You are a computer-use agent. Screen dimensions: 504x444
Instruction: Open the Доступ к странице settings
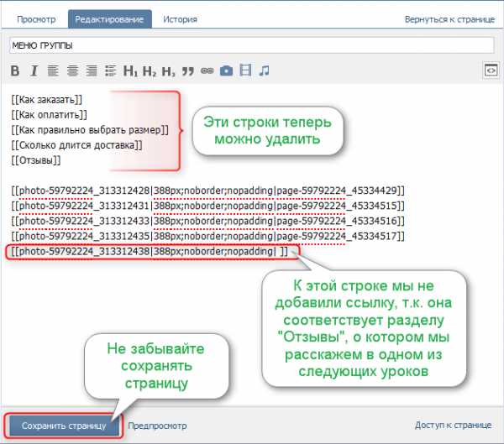[x=453, y=425]
